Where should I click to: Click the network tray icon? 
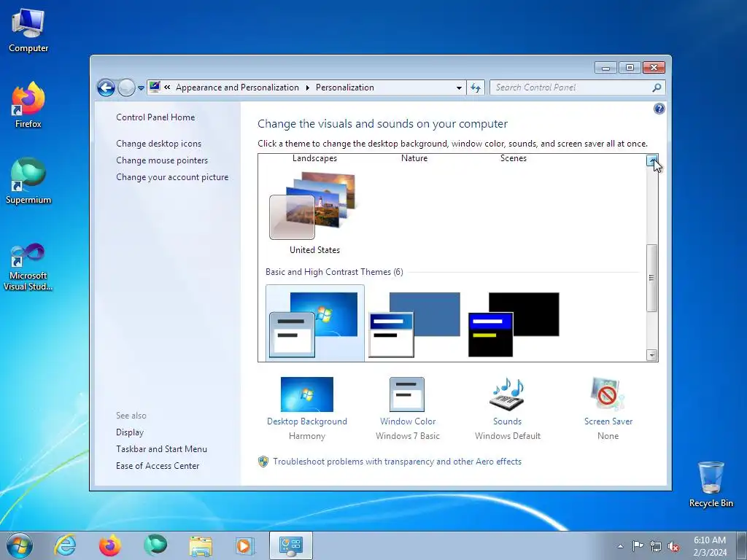(656, 547)
